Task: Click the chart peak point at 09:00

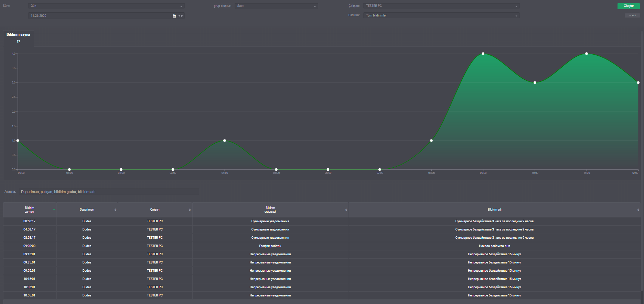Action: point(483,54)
